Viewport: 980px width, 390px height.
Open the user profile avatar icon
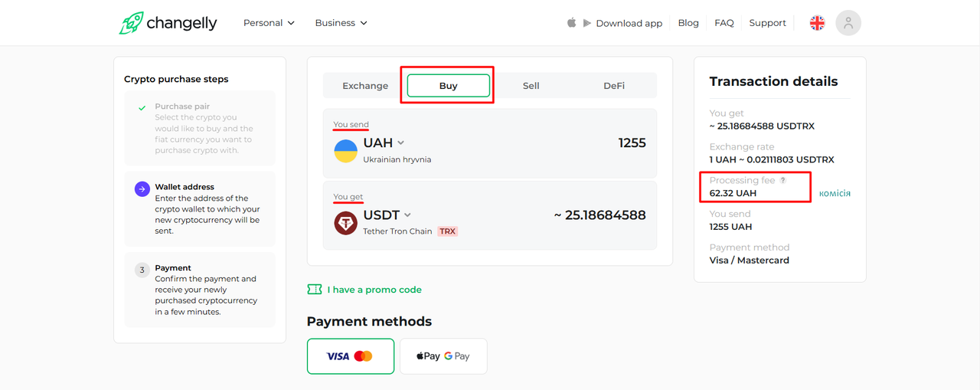[x=848, y=23]
